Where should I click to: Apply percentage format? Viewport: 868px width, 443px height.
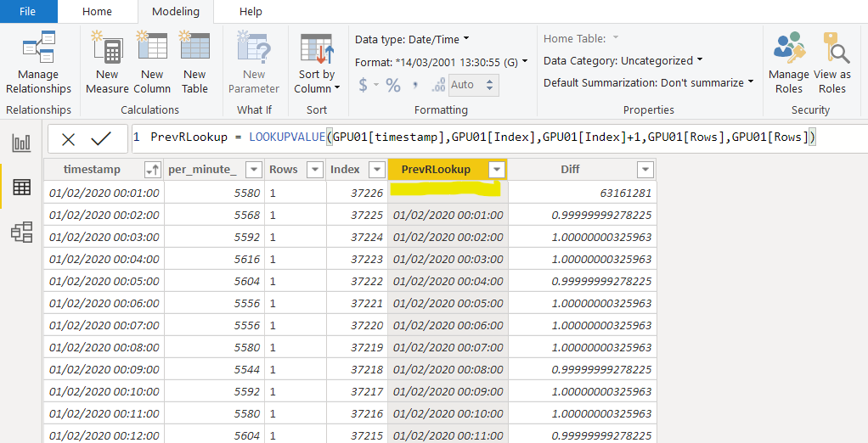click(x=393, y=85)
